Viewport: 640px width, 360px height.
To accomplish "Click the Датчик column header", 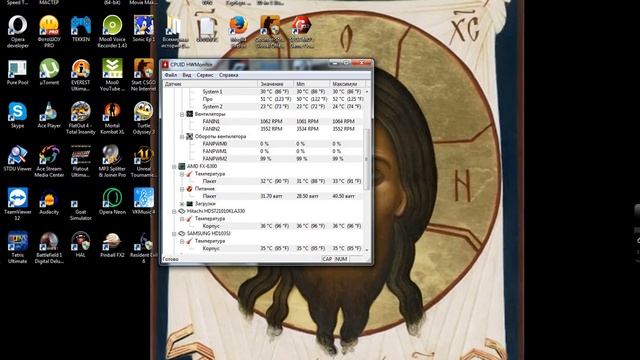I will tap(210, 84).
